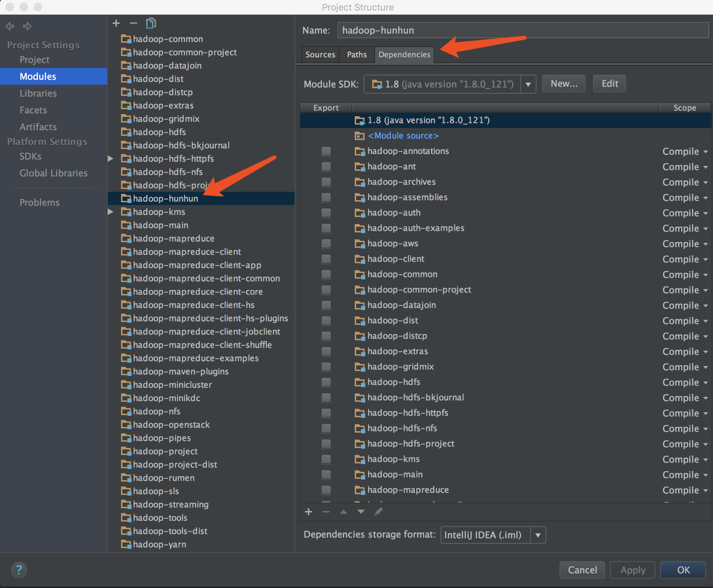The height and width of the screenshot is (588, 713).
Task: Click the Scope column header
Action: pos(685,107)
